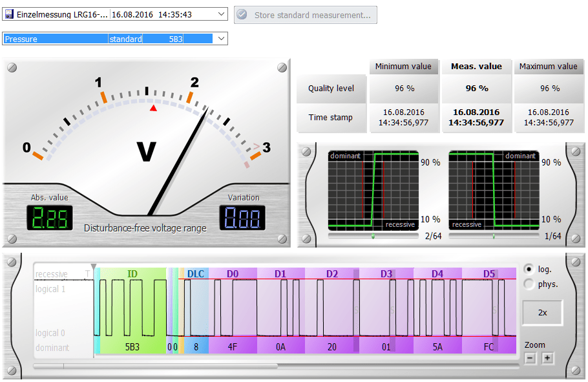
Task: Open the Pressure signal dropdown
Action: (x=220, y=38)
